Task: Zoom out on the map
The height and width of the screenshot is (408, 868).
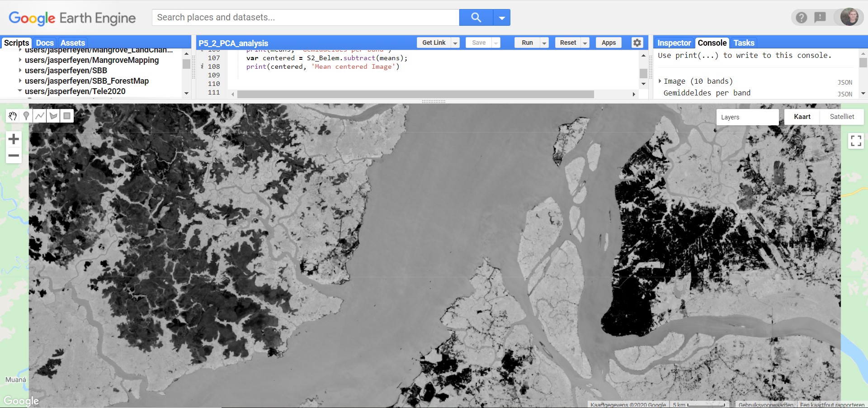Action: (14, 156)
